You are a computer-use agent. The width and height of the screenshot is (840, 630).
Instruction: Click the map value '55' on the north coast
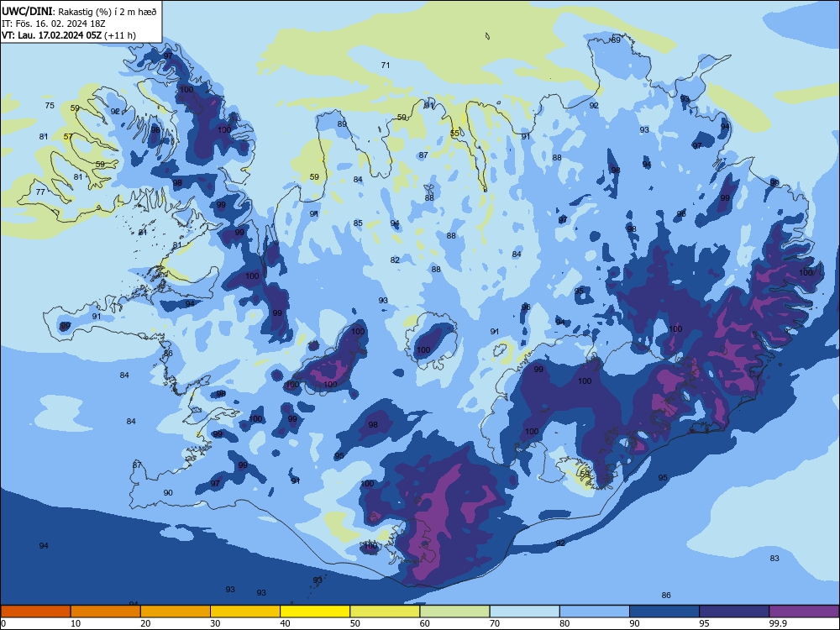click(x=454, y=133)
